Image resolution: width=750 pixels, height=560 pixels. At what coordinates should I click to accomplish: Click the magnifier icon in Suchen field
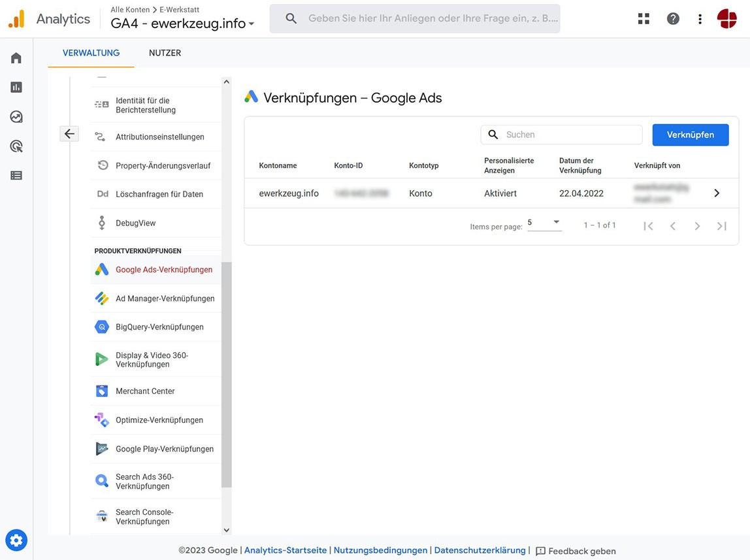[493, 135]
